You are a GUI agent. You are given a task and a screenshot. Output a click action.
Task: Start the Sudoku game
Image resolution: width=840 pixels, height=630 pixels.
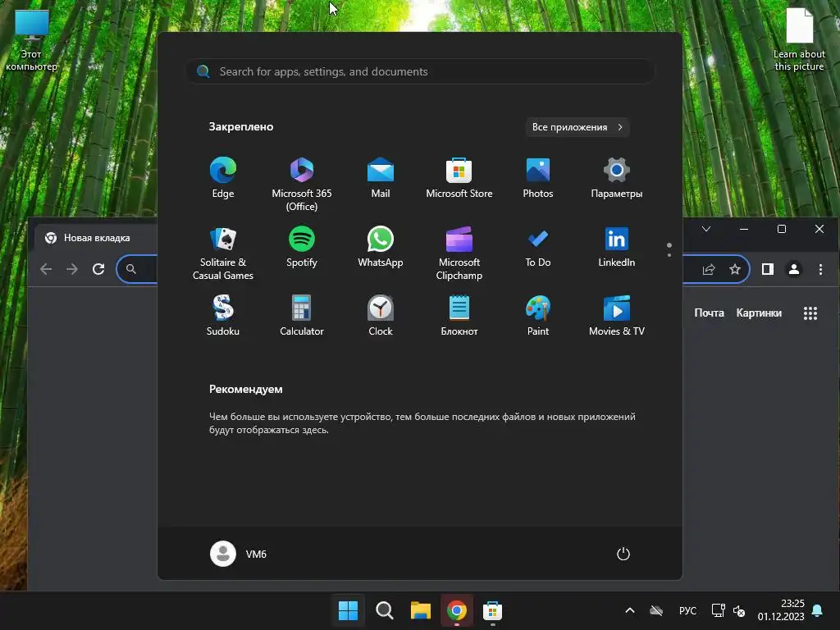click(223, 316)
